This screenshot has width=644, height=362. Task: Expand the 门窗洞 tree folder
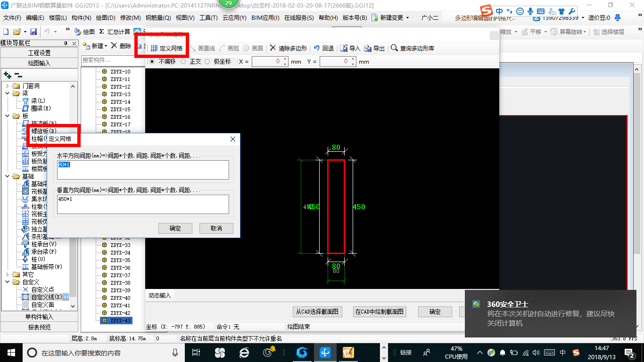click(x=7, y=86)
